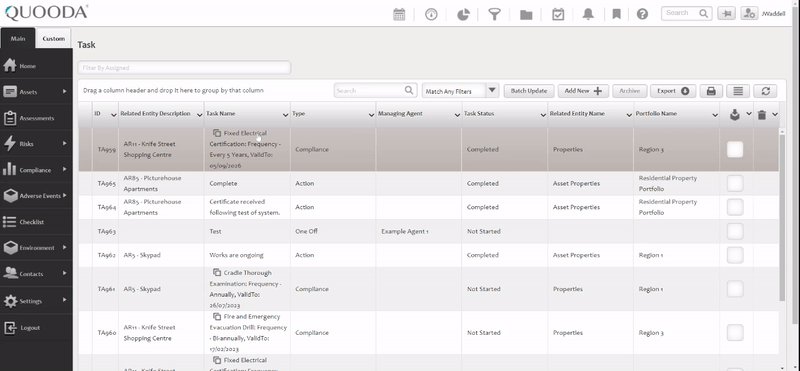Image resolution: width=800 pixels, height=371 pixels.
Task: Open the help question mark icon
Action: [x=642, y=14]
